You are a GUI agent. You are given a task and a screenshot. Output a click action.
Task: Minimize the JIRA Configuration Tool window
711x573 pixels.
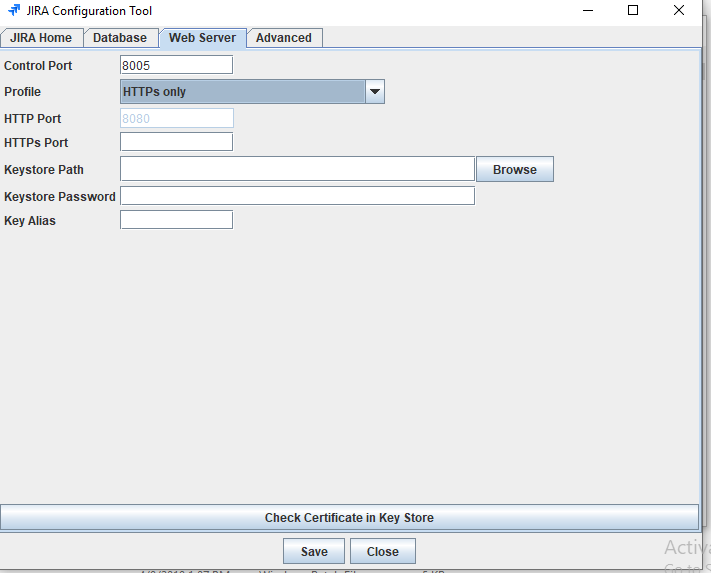pos(588,10)
